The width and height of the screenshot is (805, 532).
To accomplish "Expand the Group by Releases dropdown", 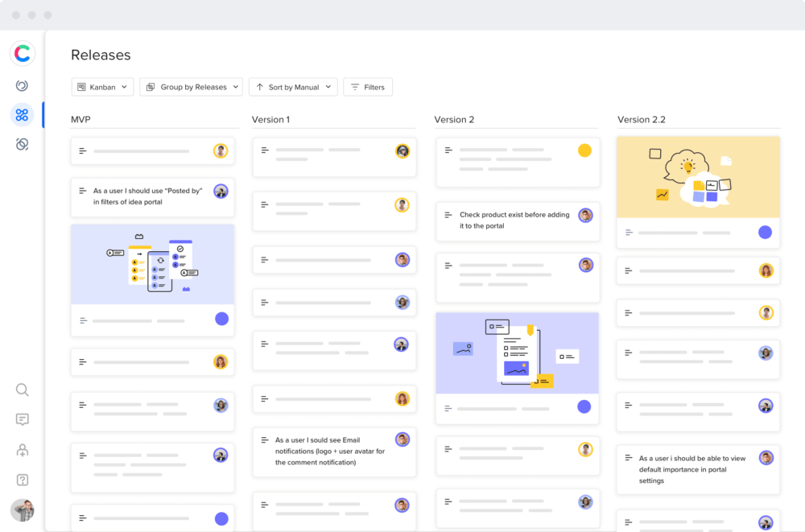I will [191, 86].
